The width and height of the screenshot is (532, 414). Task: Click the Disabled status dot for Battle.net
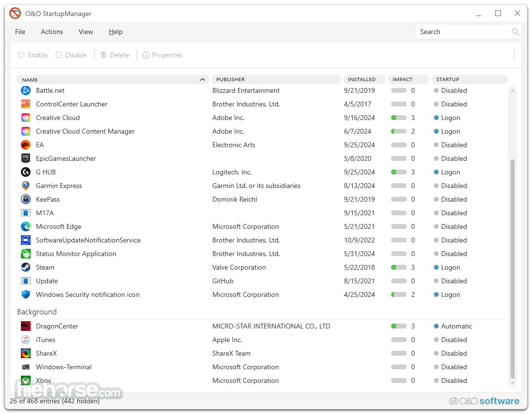click(436, 90)
